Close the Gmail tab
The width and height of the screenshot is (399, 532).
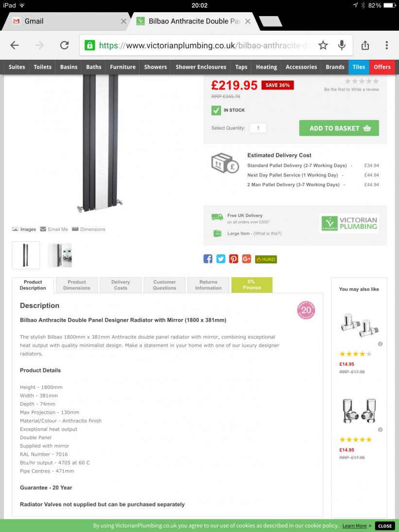point(123,21)
